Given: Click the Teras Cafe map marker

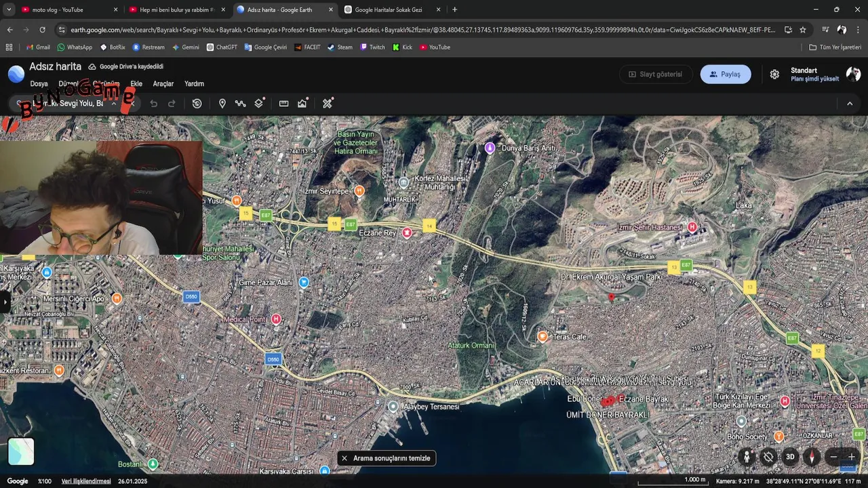Looking at the screenshot, I should (542, 336).
